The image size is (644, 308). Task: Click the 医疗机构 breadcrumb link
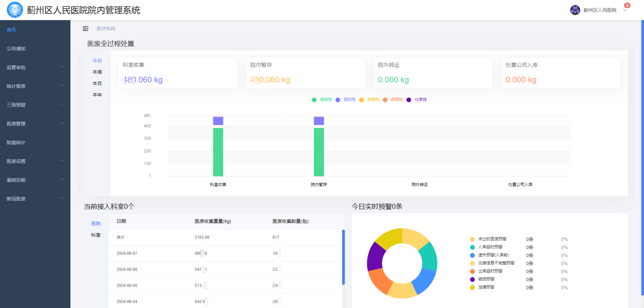point(106,28)
